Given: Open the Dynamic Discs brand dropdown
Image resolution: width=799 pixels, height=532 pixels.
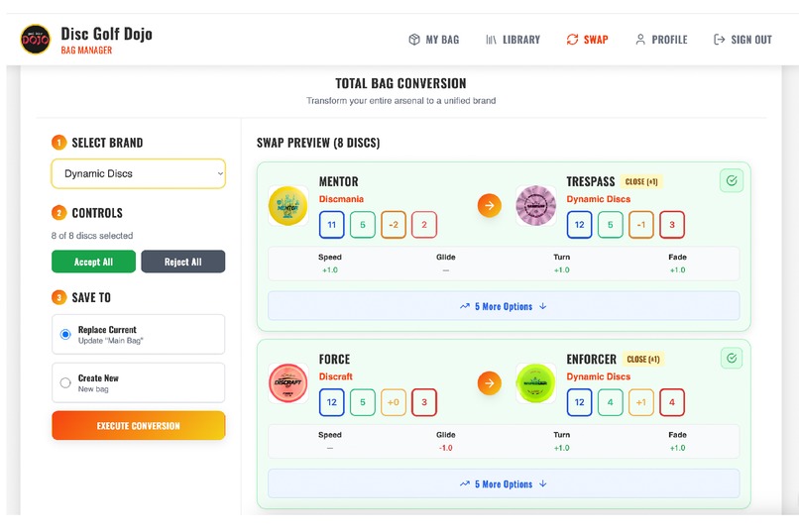Looking at the screenshot, I should (138, 173).
